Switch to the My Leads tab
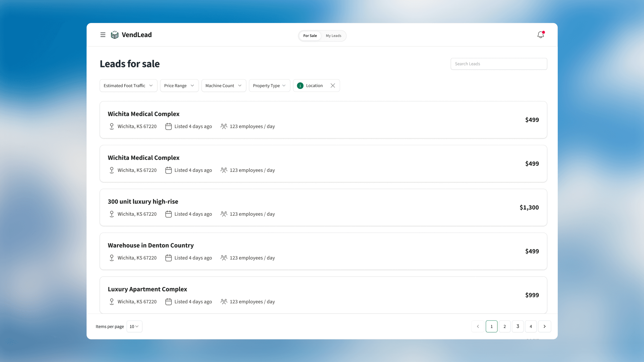644x362 pixels. (334, 36)
